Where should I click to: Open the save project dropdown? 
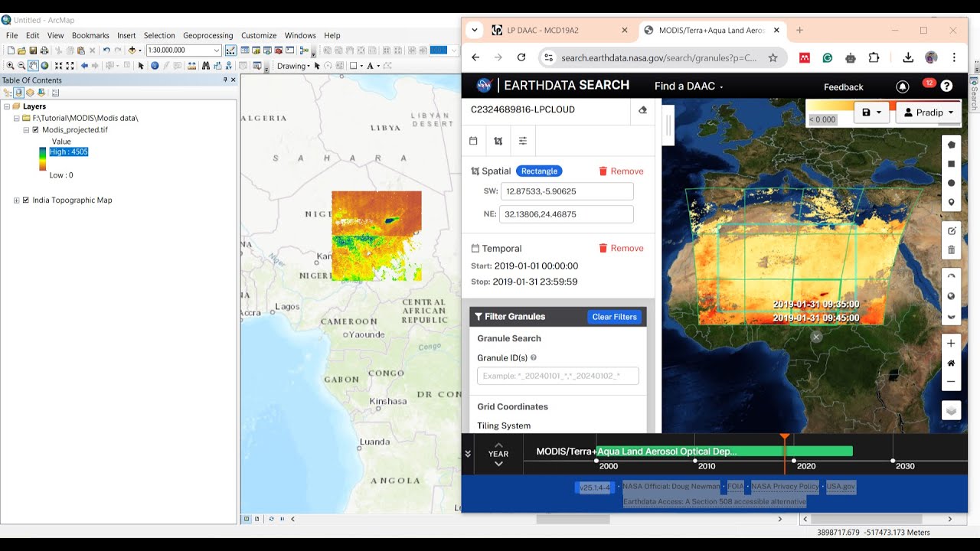[872, 112]
